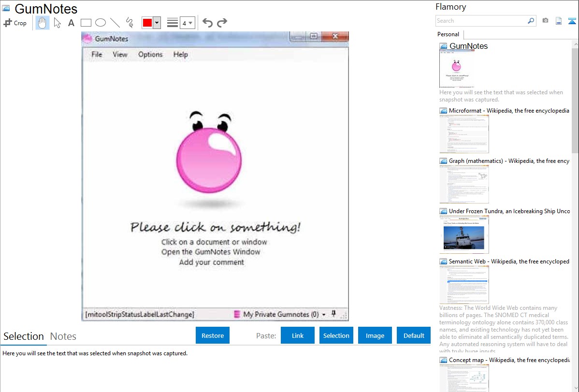Screen dimensions: 579x392
Task: Click the Under Frozen Tundra title text
Action: click(509, 211)
